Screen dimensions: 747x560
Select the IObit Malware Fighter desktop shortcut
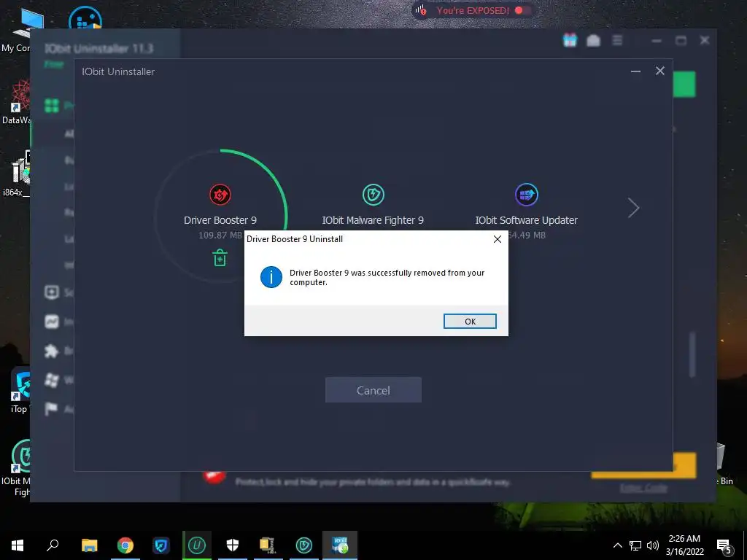[x=16, y=467]
